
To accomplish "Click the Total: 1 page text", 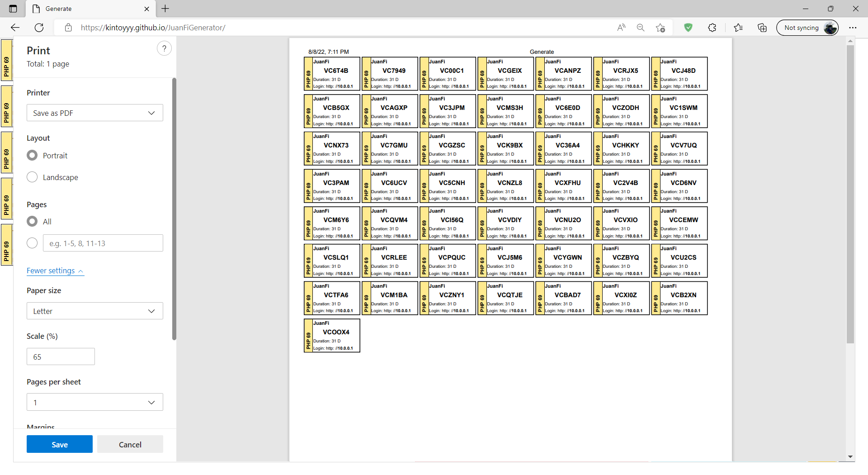I will [48, 64].
